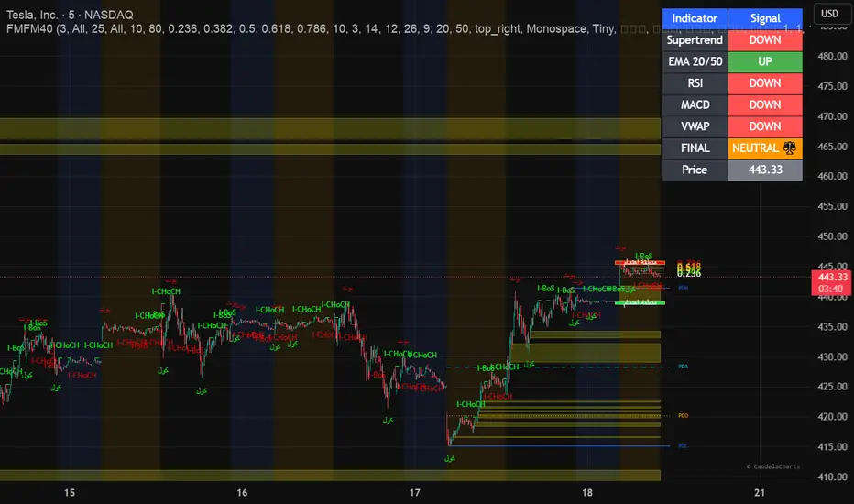
Task: Click the MACD DOWN signal cell
Action: pos(765,104)
